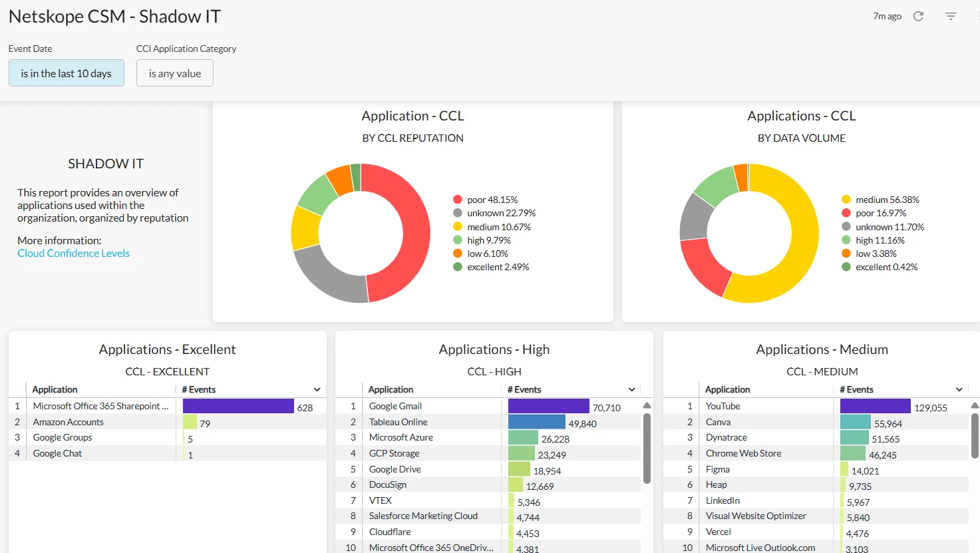Screen dimensions: 980x553
Task: Click the Medium table vertical scrollbar thumb
Action: point(975,436)
